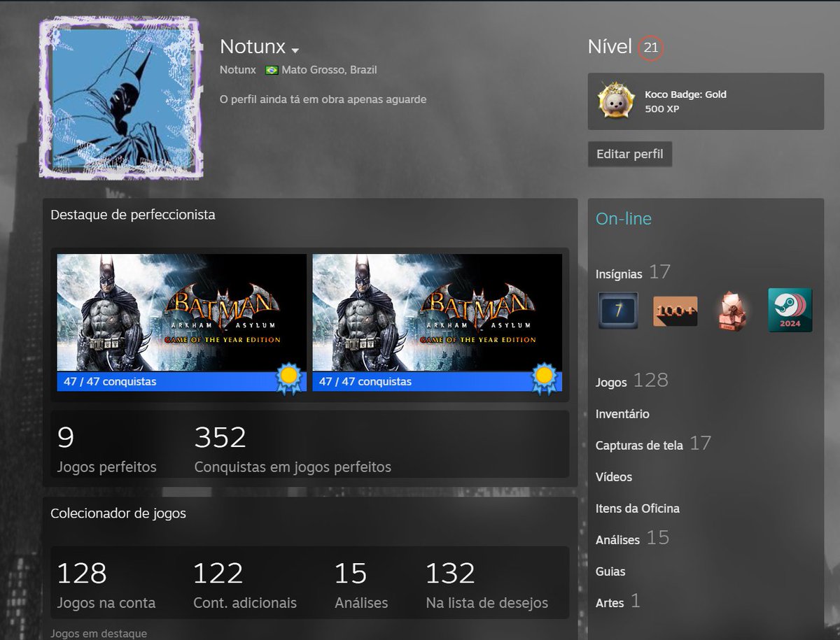Click the Colecionador de jogos heading
The height and width of the screenshot is (640, 840).
point(118,513)
